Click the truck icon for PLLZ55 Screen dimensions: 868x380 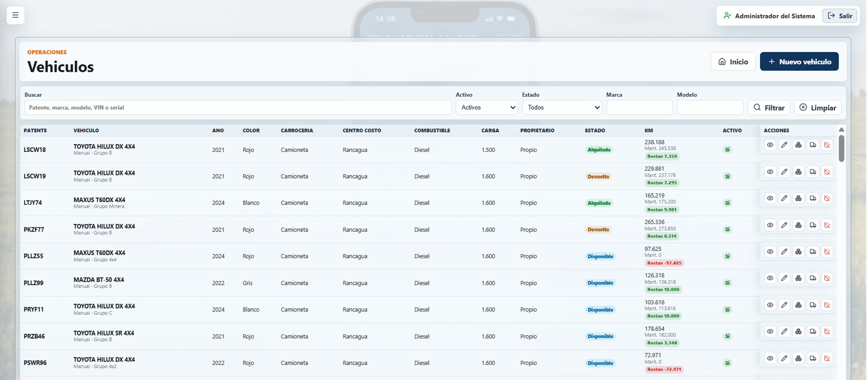(x=813, y=251)
